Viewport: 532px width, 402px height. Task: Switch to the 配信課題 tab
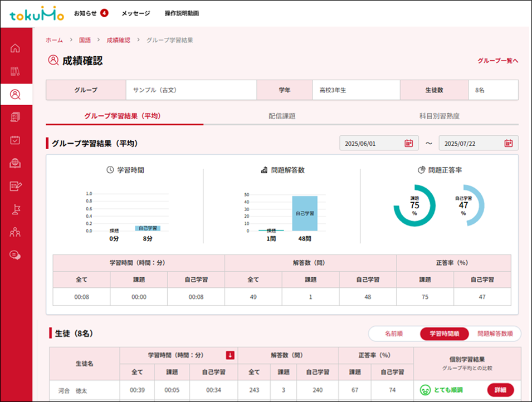pyautogui.click(x=282, y=116)
